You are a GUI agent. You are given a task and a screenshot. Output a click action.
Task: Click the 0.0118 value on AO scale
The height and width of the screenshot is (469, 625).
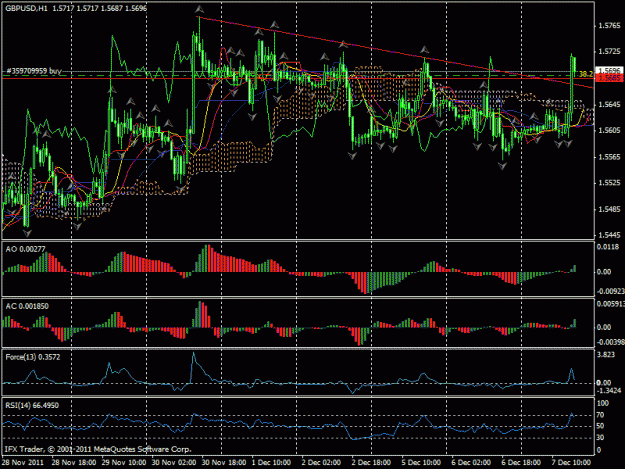click(x=607, y=247)
